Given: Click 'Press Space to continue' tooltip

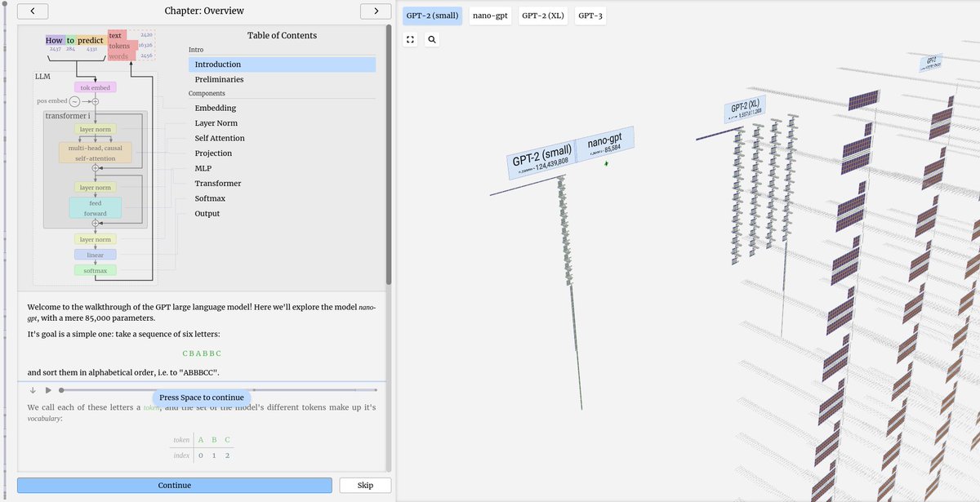Looking at the screenshot, I should pos(202,398).
